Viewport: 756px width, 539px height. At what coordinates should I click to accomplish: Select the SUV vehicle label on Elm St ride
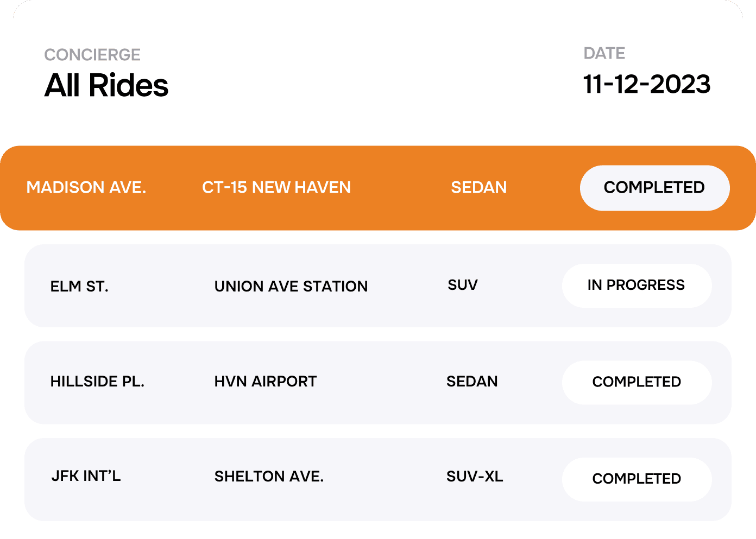462,285
